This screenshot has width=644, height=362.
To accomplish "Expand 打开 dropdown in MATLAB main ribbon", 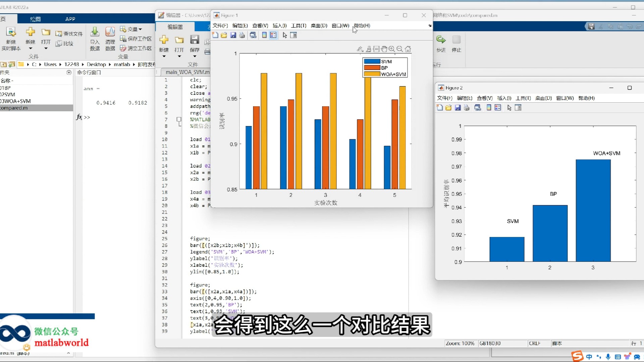I will click(46, 48).
